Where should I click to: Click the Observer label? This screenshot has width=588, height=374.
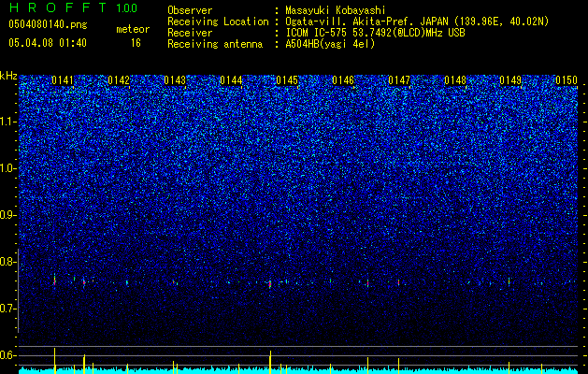(190, 10)
